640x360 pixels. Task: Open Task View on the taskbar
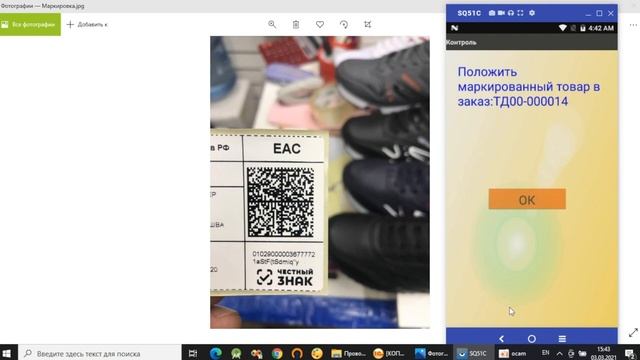[x=193, y=353]
